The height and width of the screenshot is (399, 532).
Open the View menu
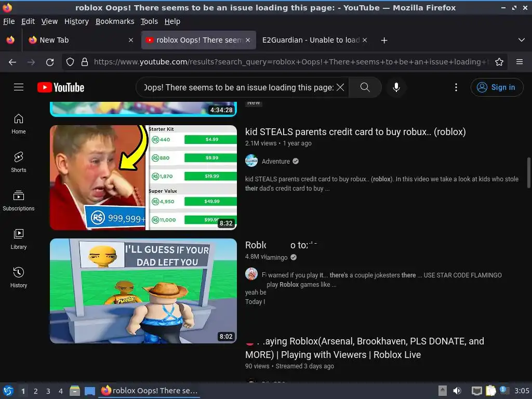point(49,21)
